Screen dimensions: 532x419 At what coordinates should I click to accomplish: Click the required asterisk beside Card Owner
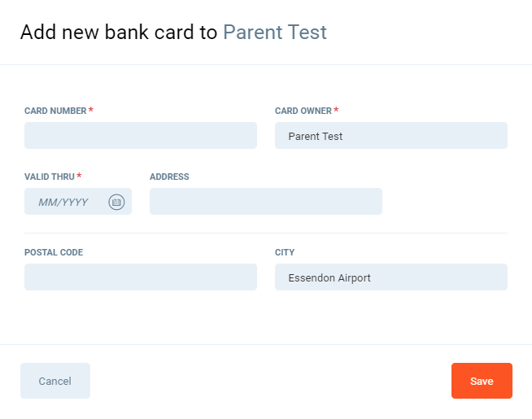coord(337,111)
